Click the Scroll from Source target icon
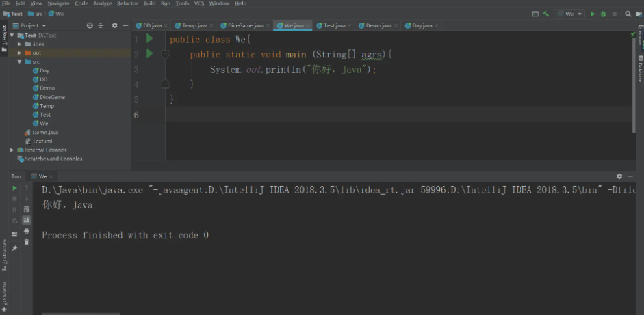644x315 pixels. pyautogui.click(x=90, y=25)
